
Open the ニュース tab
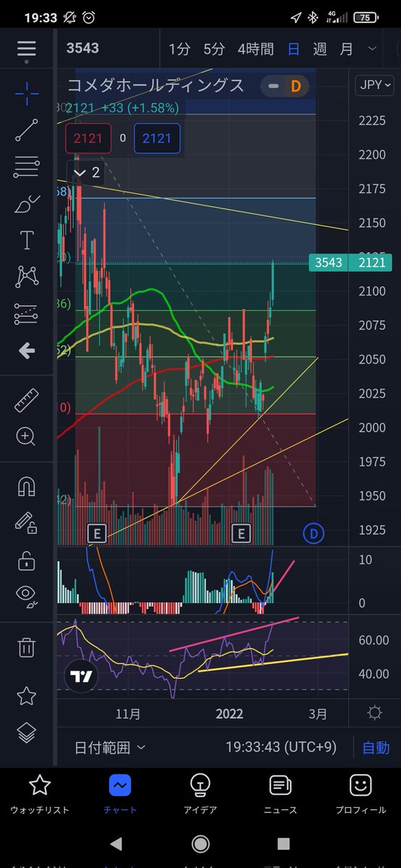coord(280,793)
